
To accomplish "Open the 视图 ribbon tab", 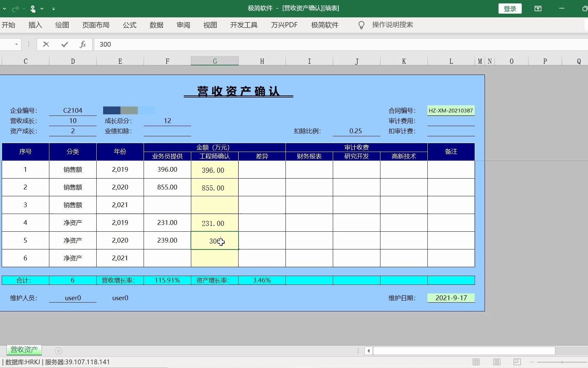I will point(210,25).
